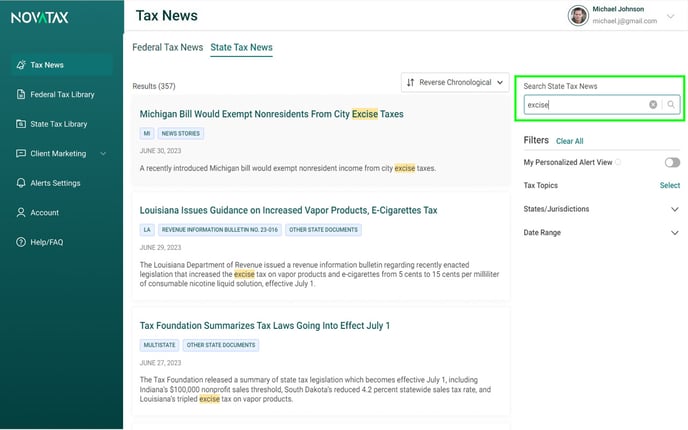The image size is (688, 430).
Task: Click the Alerts Settings bell icon
Action: (x=21, y=183)
